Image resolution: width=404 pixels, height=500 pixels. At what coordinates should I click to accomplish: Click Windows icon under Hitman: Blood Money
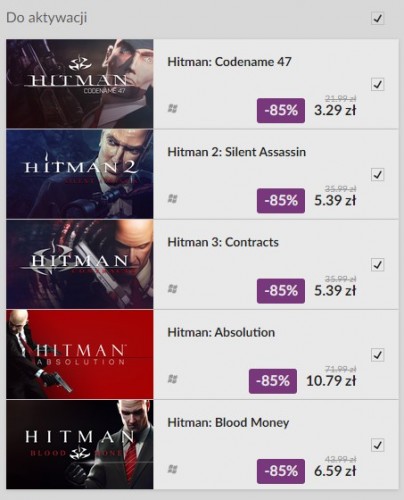pos(172,469)
